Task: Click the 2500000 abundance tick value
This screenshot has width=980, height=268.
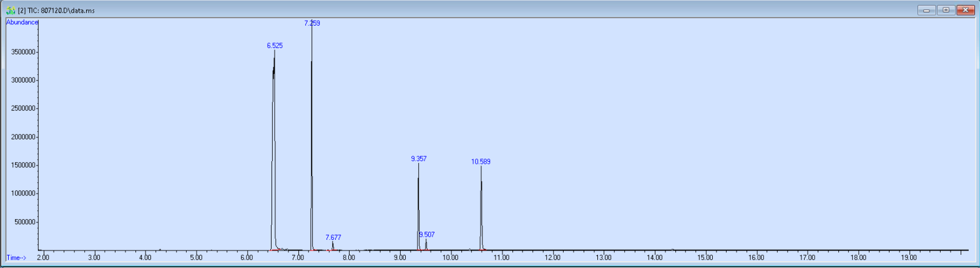Action: point(23,109)
